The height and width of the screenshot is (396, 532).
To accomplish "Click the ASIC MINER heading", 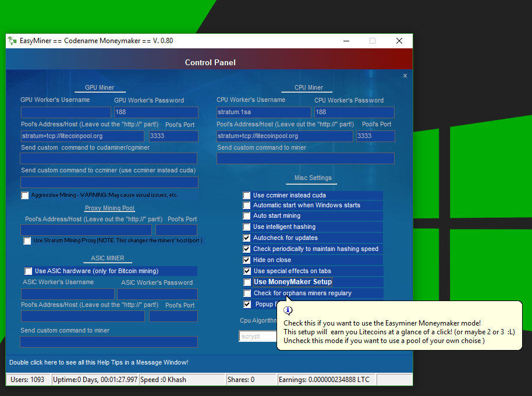I will click(108, 258).
